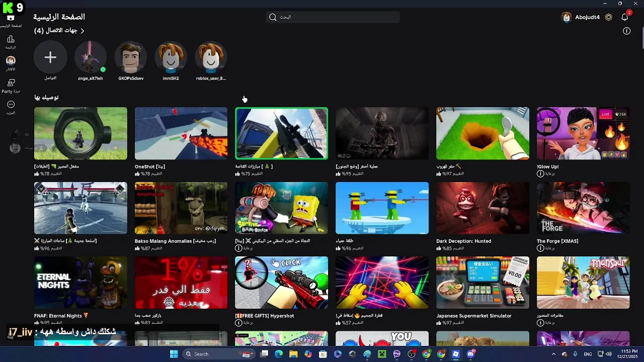Click the sponsored info icon under The Forge [XMAS]
Screen dimensions: 644x362
pyautogui.click(x=540, y=248)
